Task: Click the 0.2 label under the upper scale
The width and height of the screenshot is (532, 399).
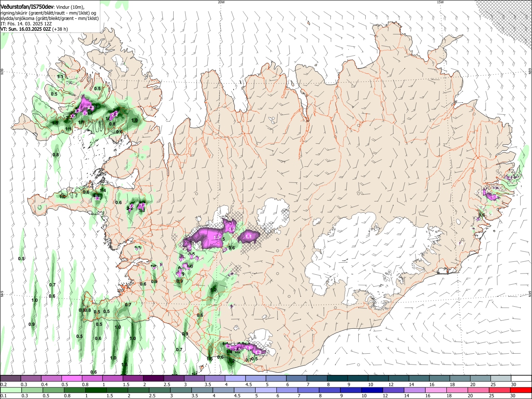Action: point(3,384)
